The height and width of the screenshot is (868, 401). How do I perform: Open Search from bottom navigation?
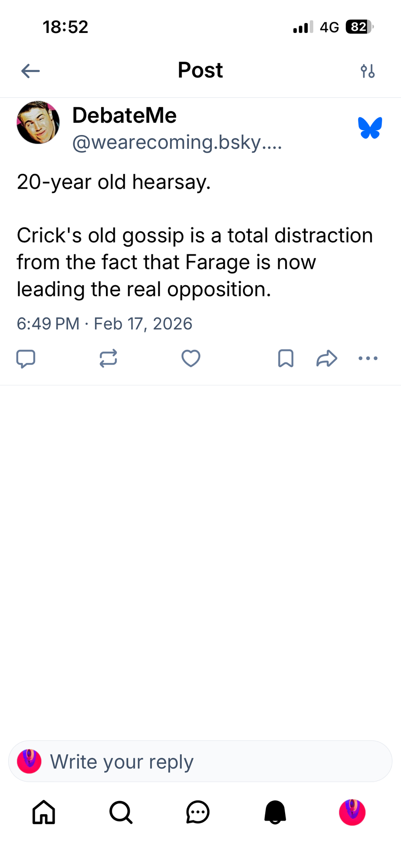point(121,812)
